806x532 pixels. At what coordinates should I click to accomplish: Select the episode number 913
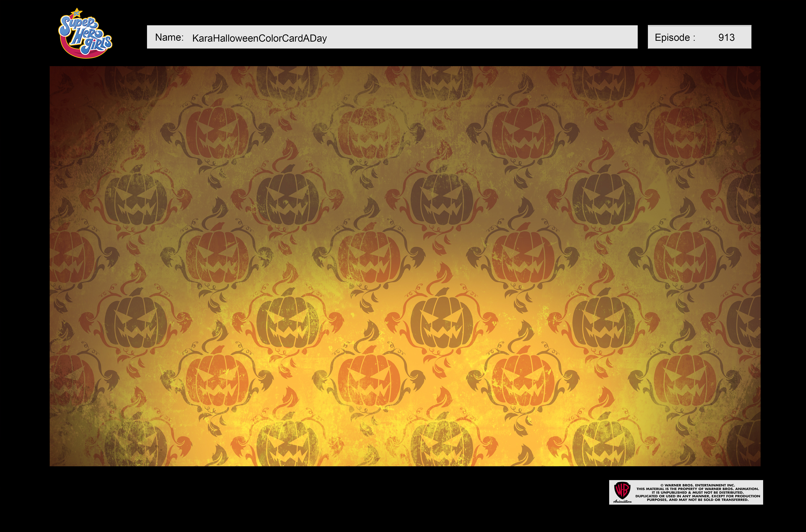pyautogui.click(x=726, y=37)
